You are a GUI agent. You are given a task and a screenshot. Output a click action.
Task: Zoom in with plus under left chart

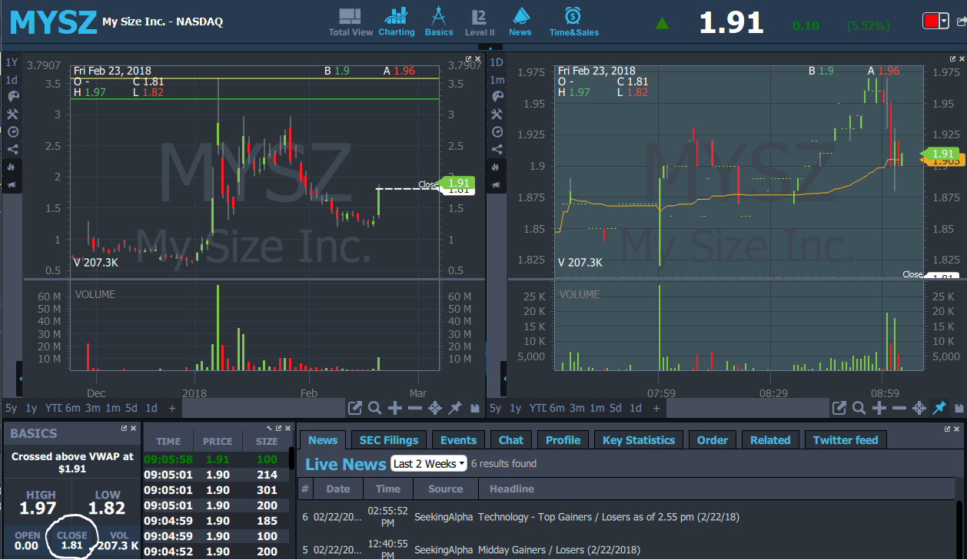click(394, 408)
